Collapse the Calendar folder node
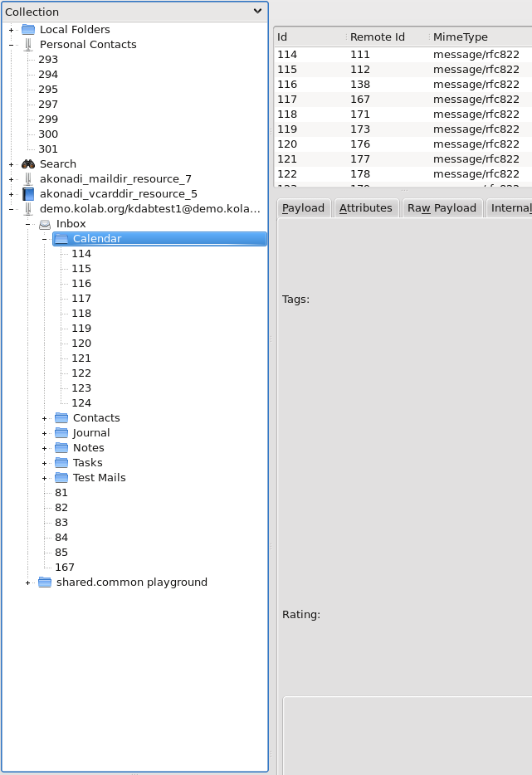This screenshot has width=532, height=775. click(x=45, y=239)
